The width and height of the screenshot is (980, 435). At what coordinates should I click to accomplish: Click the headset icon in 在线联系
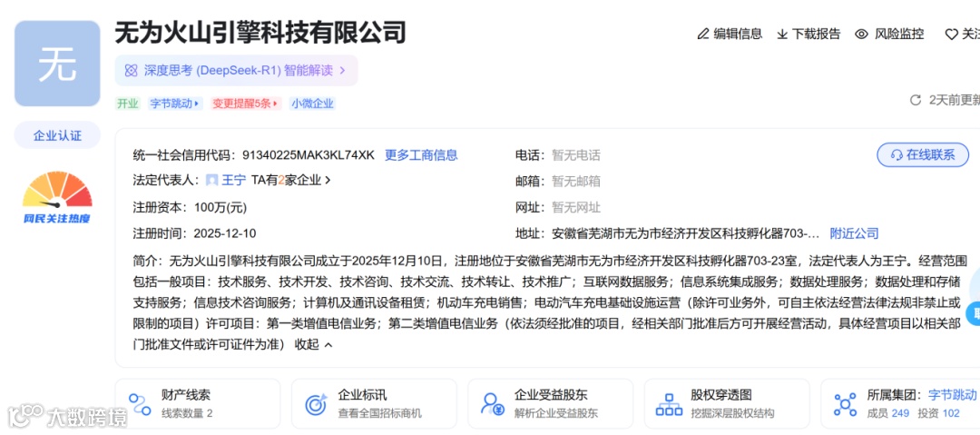(x=897, y=155)
